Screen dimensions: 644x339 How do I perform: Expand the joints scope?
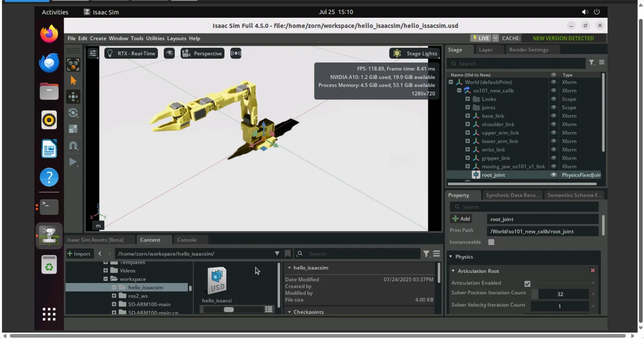[x=467, y=107]
